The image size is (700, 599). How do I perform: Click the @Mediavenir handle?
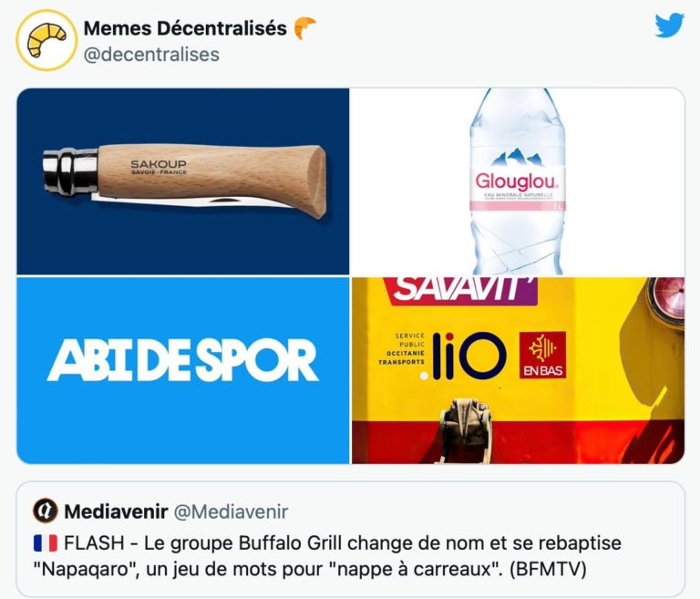point(231,511)
